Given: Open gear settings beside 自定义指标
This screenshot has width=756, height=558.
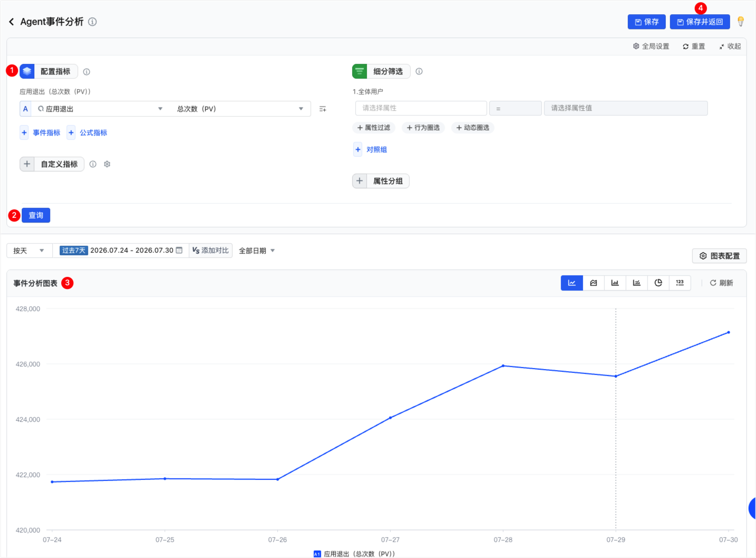Looking at the screenshot, I should point(107,164).
